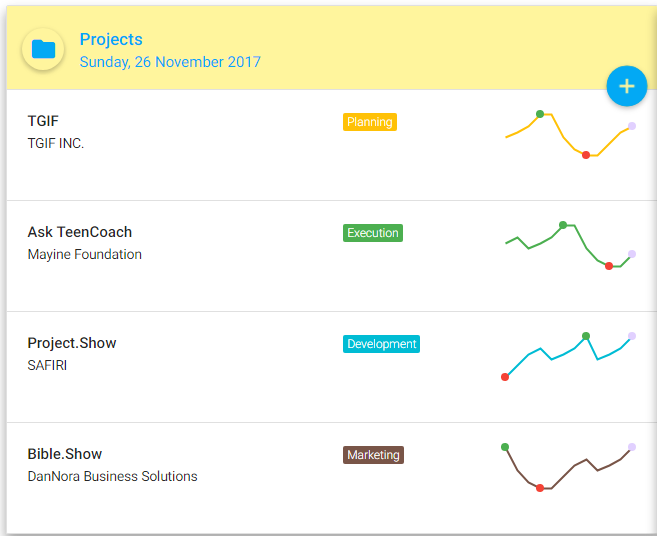
Task: Click the blue Projects folder icon
Action: [43, 49]
